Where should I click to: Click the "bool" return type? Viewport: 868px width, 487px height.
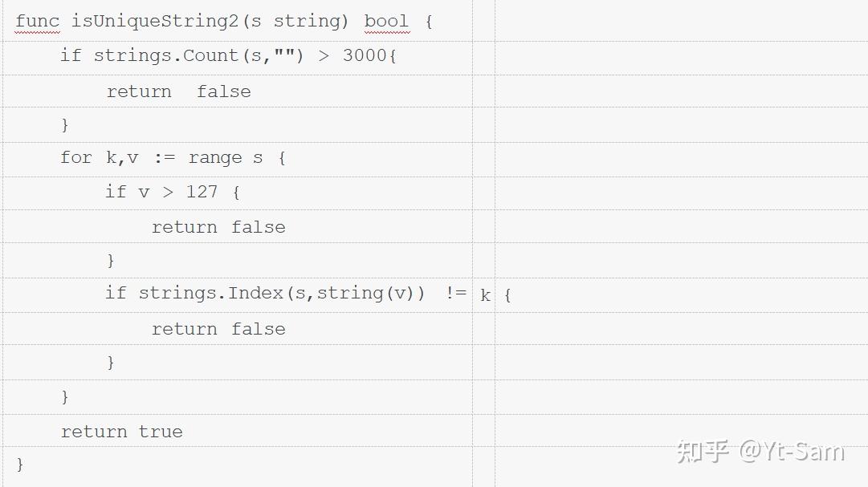pyautogui.click(x=386, y=22)
